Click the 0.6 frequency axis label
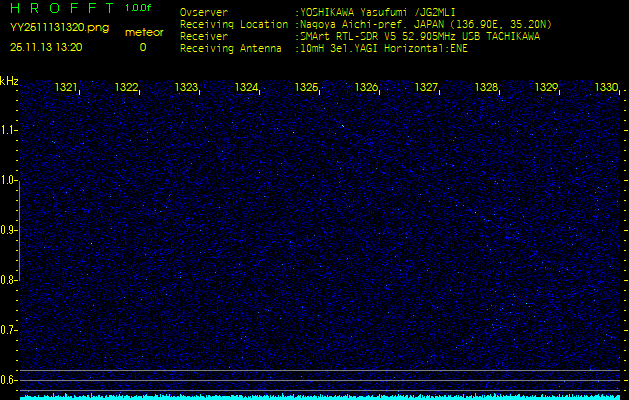The image size is (629, 400). (9, 380)
